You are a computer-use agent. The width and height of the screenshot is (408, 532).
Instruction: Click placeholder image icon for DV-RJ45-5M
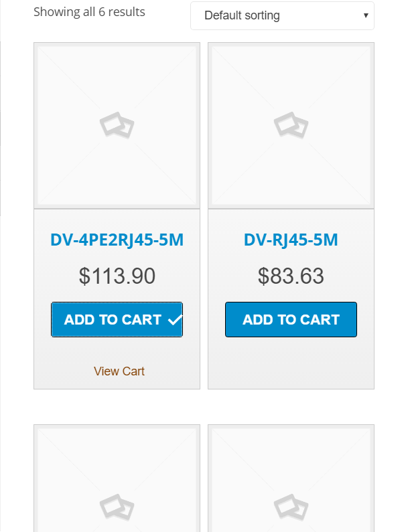click(x=291, y=125)
